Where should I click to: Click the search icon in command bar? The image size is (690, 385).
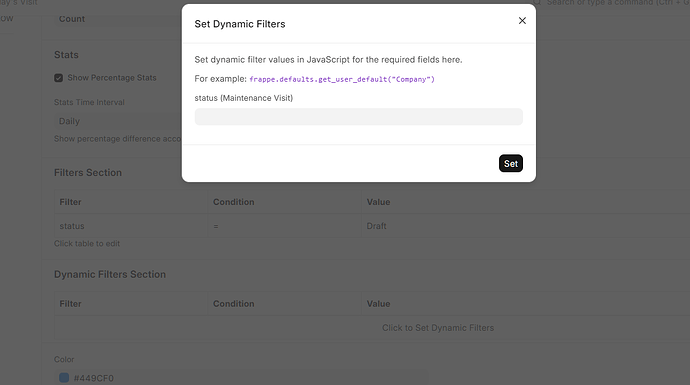point(537,3)
